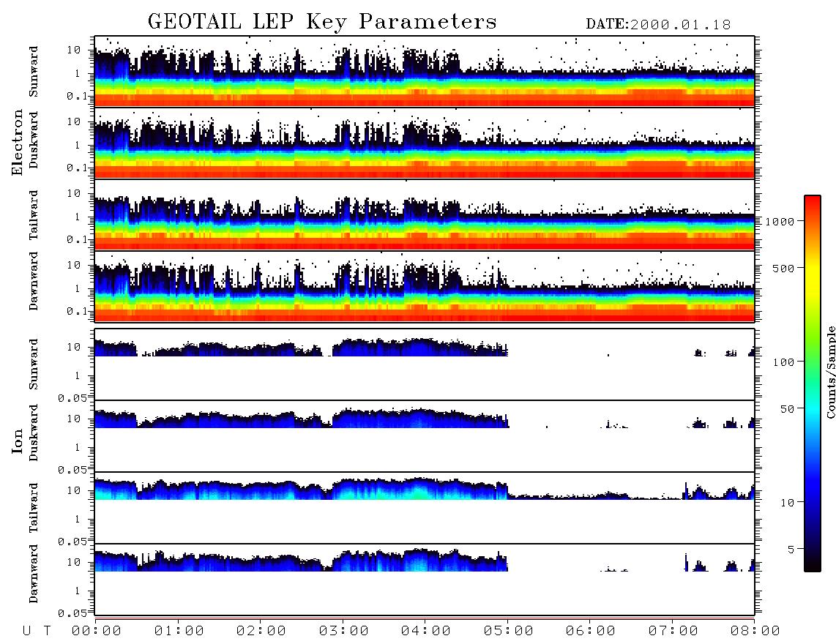The image size is (836, 644).
Task: Choose the 05:00 time tick label
Action: coord(509,632)
